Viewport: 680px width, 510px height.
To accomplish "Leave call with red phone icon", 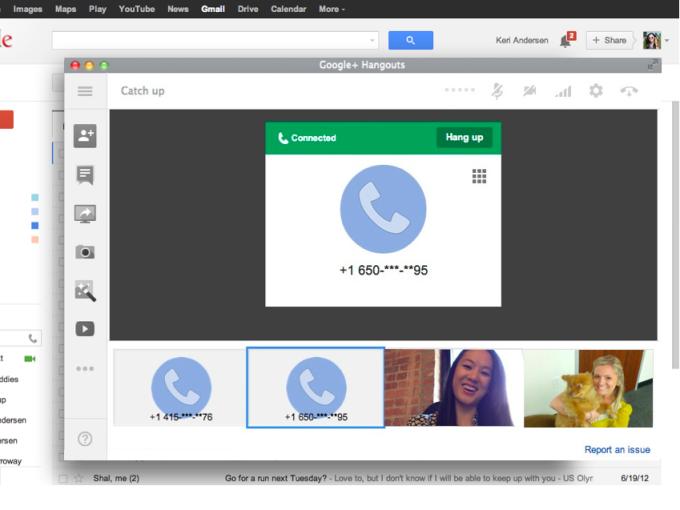I will [629, 91].
